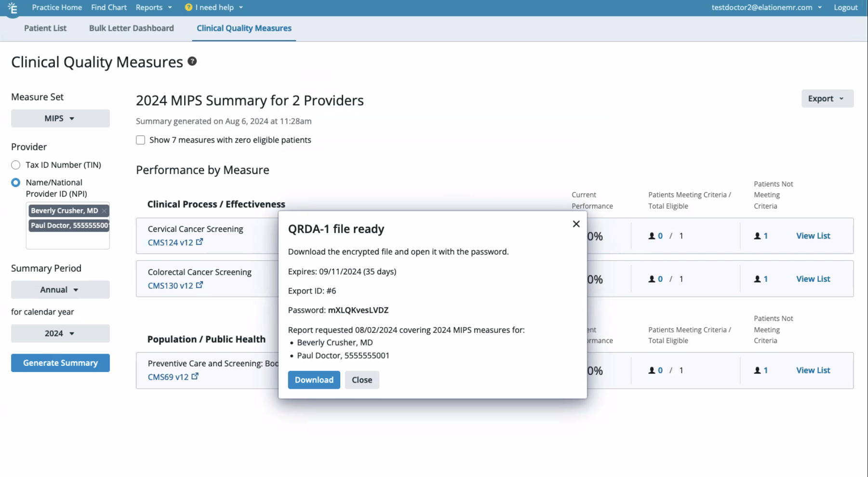Check "Show 7 measures with zero eligible patients"
Viewport: 868px width, 477px height.
tap(140, 140)
